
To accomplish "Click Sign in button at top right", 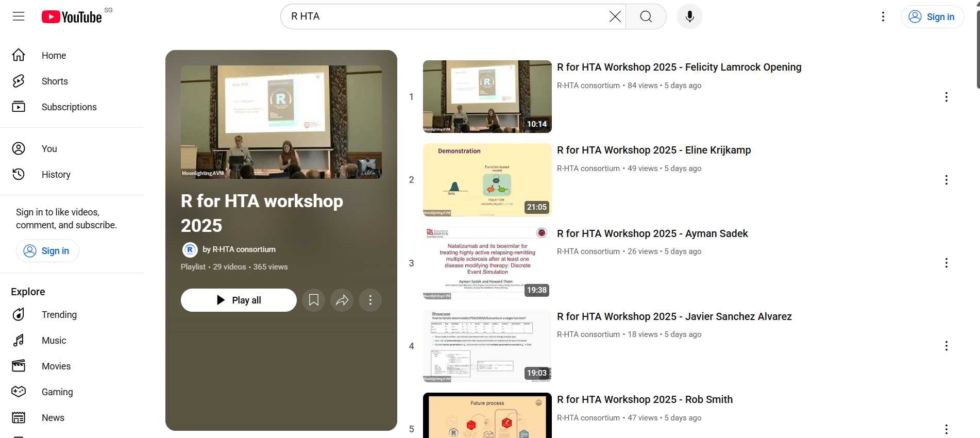I will point(932,16).
